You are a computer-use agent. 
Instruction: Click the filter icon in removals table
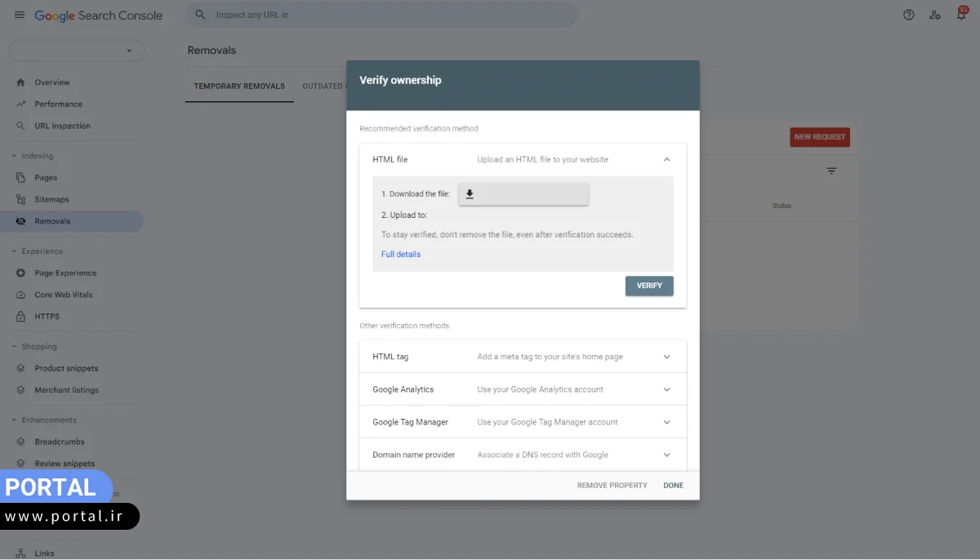tap(831, 171)
